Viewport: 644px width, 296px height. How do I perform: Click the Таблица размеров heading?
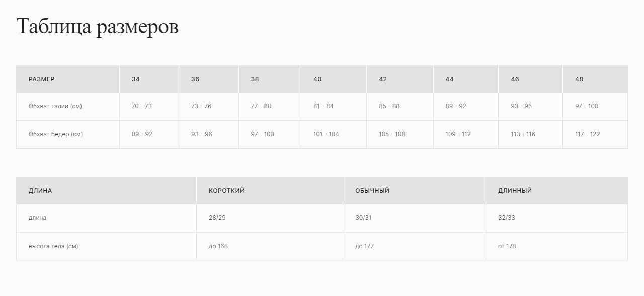(98, 27)
